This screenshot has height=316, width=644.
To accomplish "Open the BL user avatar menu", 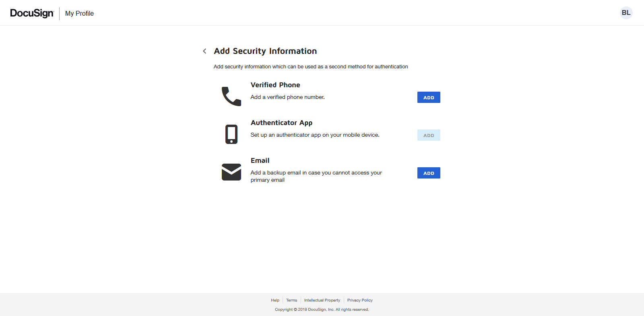I will coord(626,13).
